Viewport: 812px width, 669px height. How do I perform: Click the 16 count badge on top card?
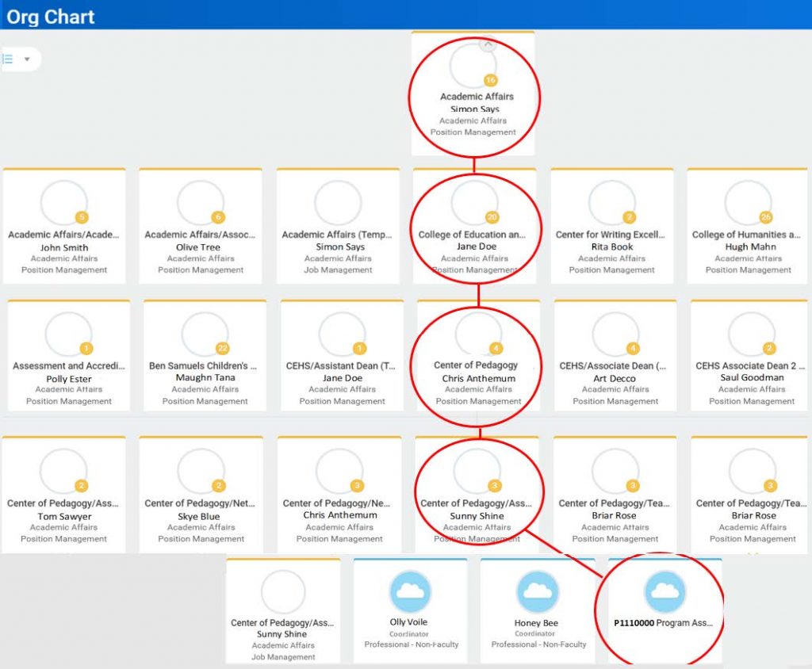coord(490,80)
